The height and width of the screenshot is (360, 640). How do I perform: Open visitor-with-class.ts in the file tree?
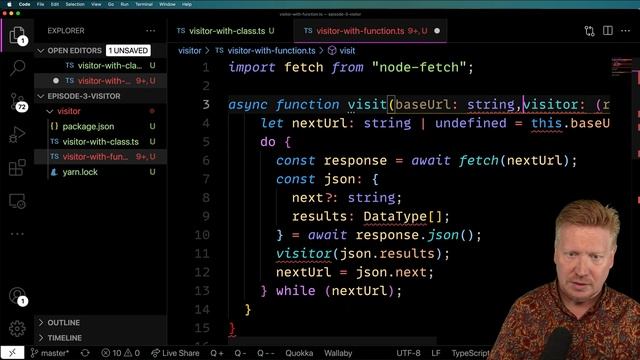(x=100, y=142)
